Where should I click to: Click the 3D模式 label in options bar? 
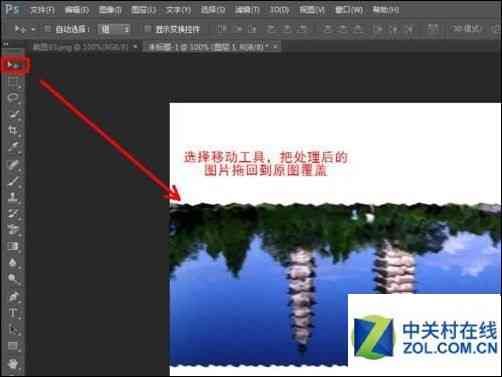tap(467, 29)
